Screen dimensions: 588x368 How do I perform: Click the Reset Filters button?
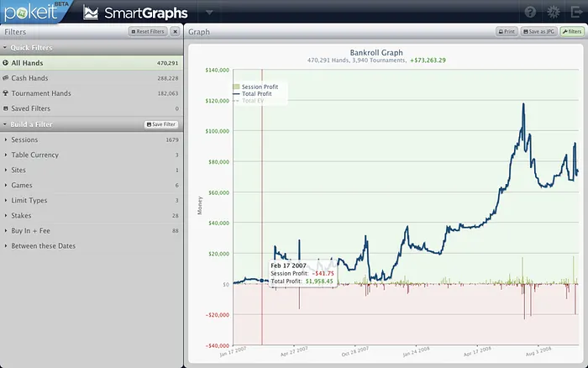148,32
